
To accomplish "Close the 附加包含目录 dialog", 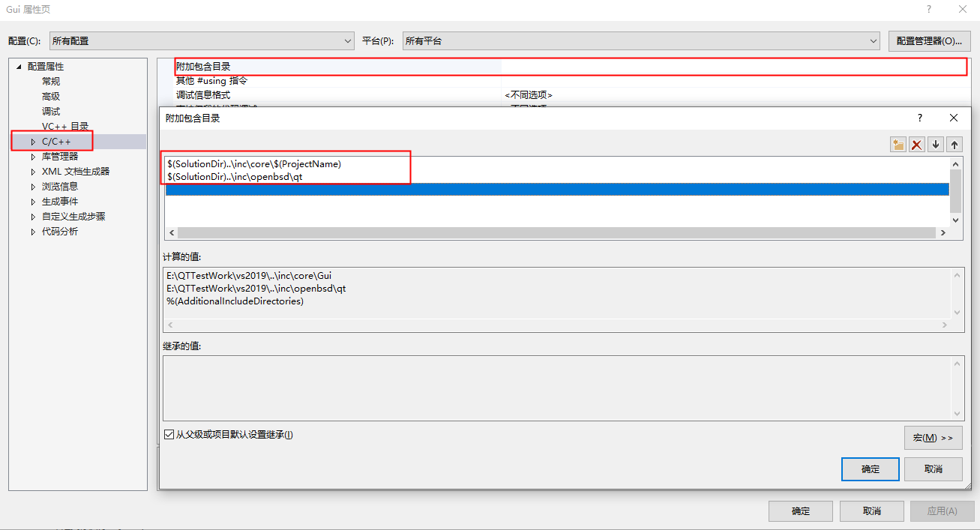I will 954,118.
